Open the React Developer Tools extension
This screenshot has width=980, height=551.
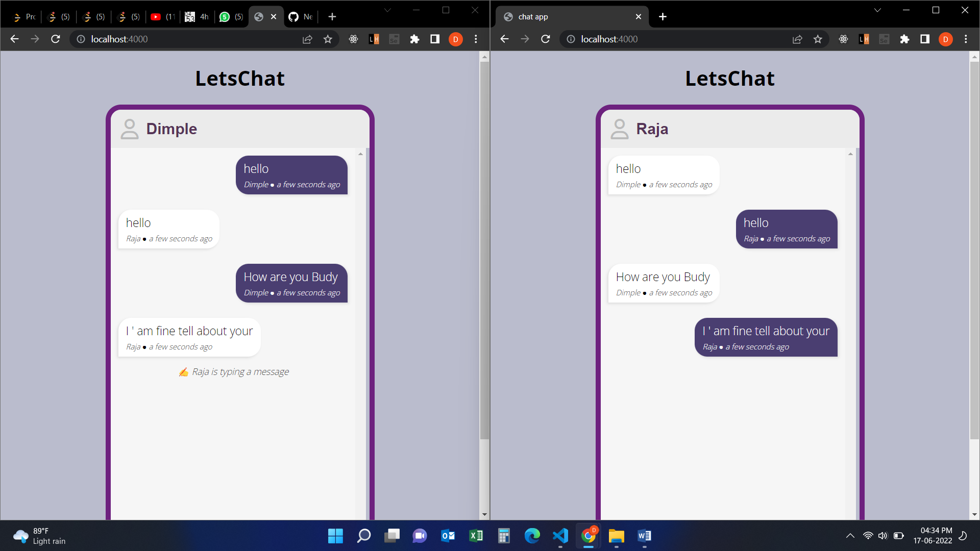(x=353, y=39)
